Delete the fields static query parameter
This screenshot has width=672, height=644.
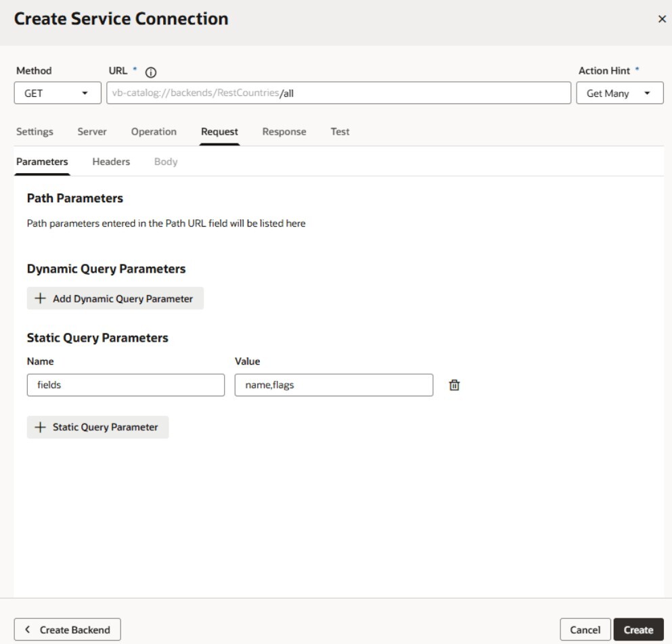tap(454, 385)
